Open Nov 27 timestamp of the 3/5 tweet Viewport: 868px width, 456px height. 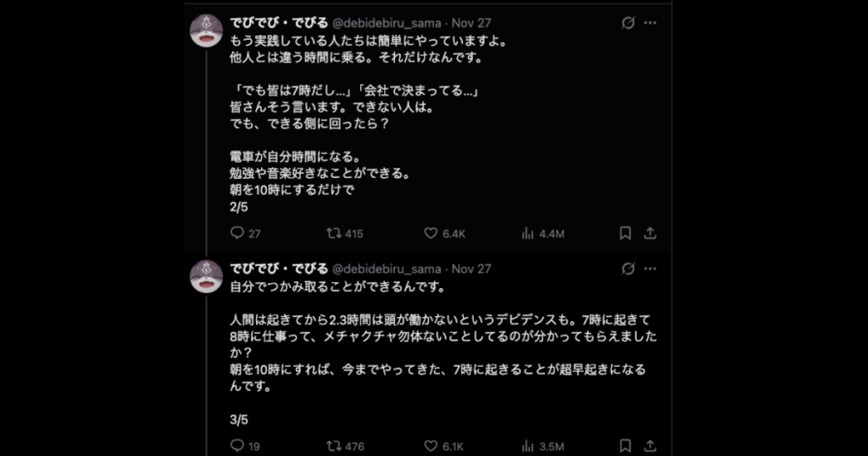click(471, 269)
